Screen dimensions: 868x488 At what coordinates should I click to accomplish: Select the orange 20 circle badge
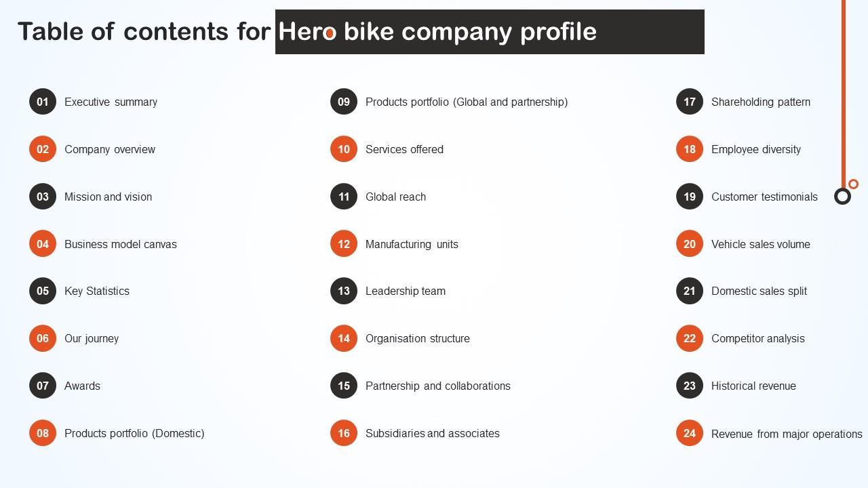coord(690,244)
